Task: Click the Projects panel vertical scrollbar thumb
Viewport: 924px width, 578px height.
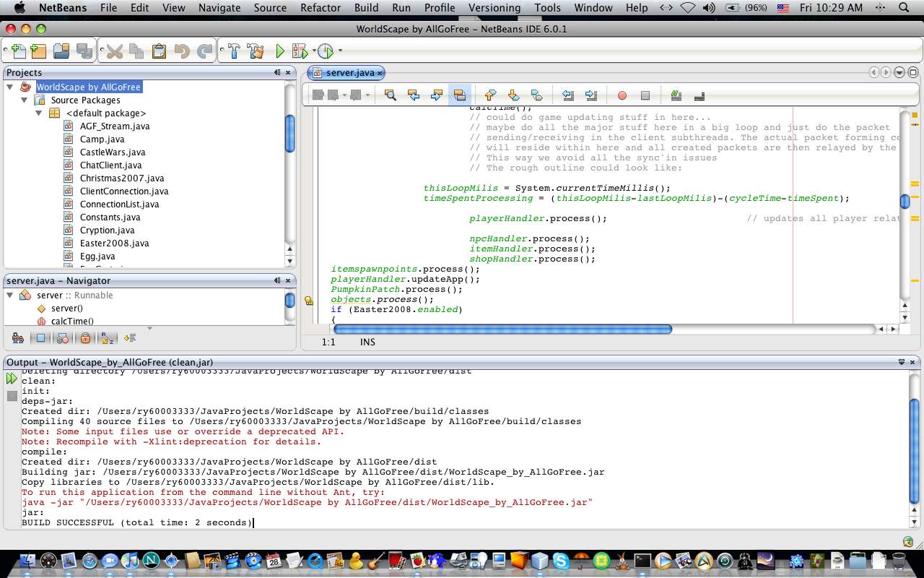Action: tap(289, 134)
